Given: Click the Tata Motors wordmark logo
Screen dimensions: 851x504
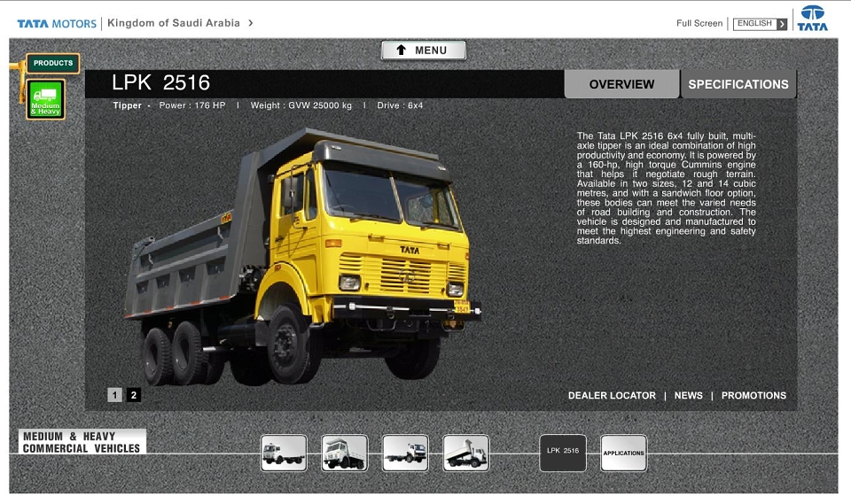Looking at the screenshot, I should click(x=57, y=23).
